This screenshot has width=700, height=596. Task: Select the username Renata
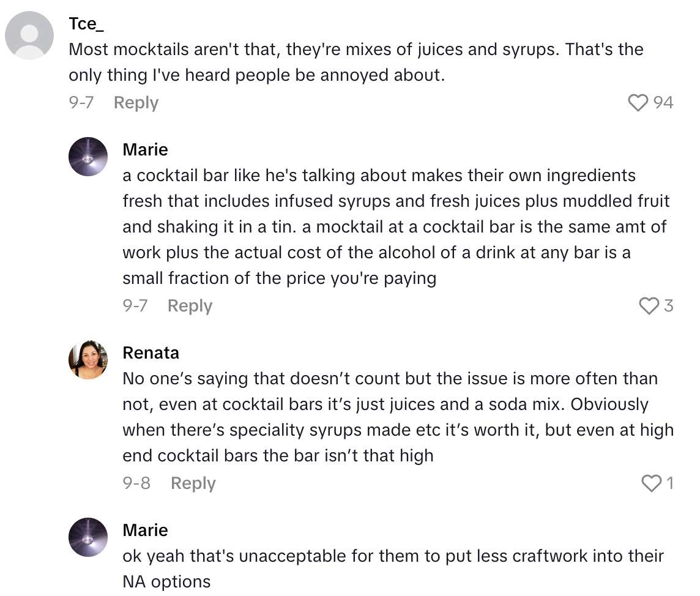tap(151, 352)
